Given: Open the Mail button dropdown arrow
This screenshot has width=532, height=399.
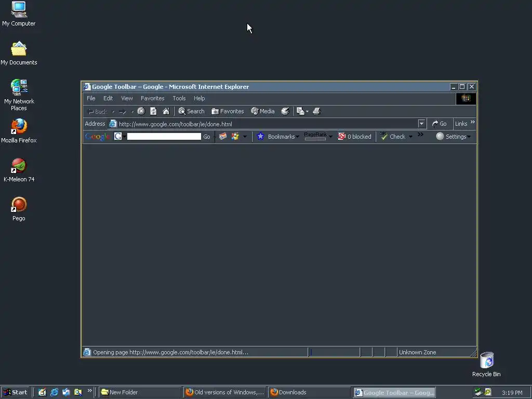Looking at the screenshot, I should click(x=307, y=112).
